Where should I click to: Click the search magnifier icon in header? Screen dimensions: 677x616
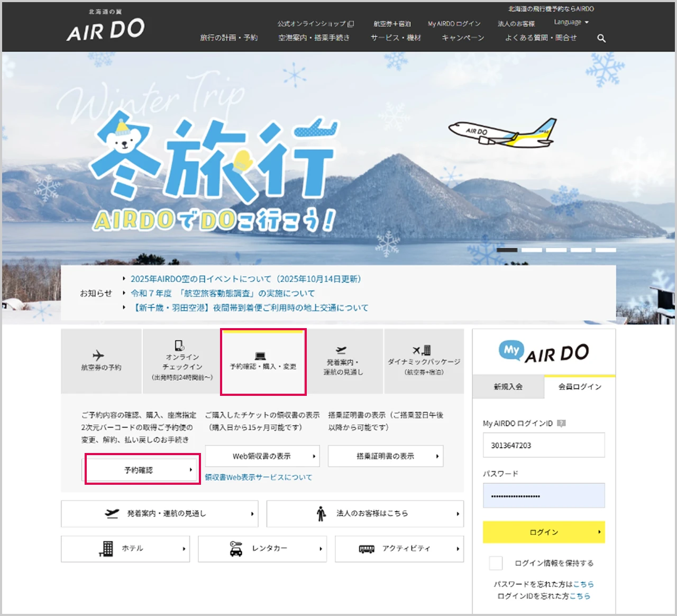(x=601, y=38)
